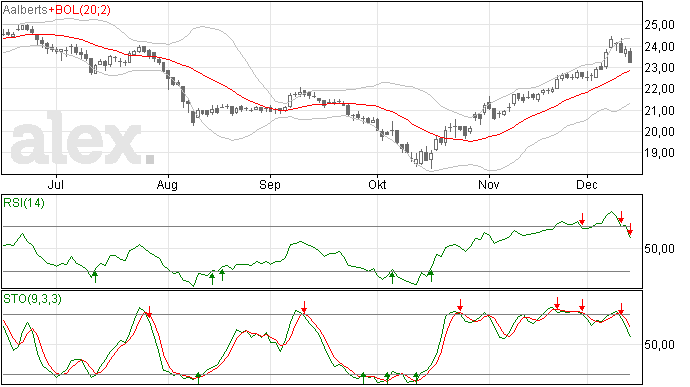The height and width of the screenshot is (387, 690).
Task: Click the Aalberts chart title label
Action: coord(25,9)
